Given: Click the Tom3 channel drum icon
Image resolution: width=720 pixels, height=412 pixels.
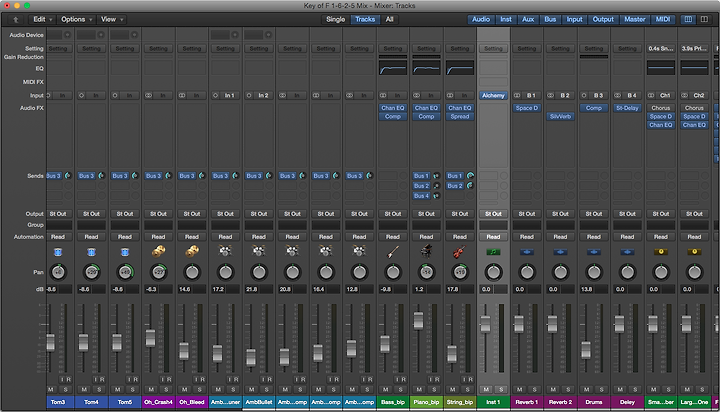Looking at the screenshot, I should click(58, 252).
